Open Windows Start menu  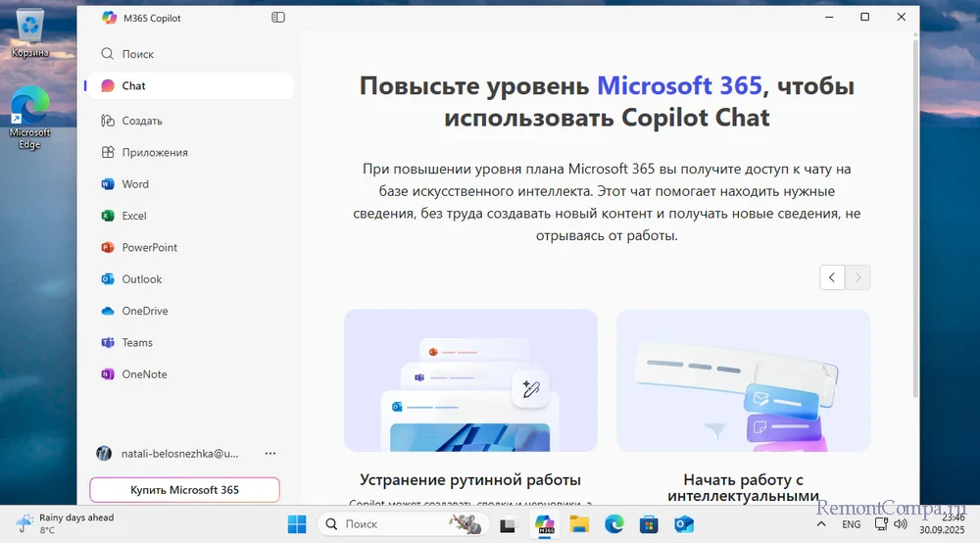pos(296,524)
